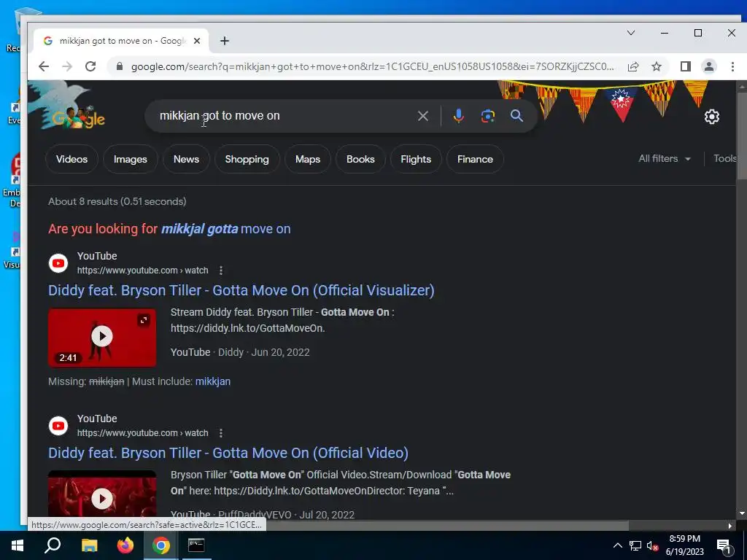Switch to Maps results

point(308,159)
